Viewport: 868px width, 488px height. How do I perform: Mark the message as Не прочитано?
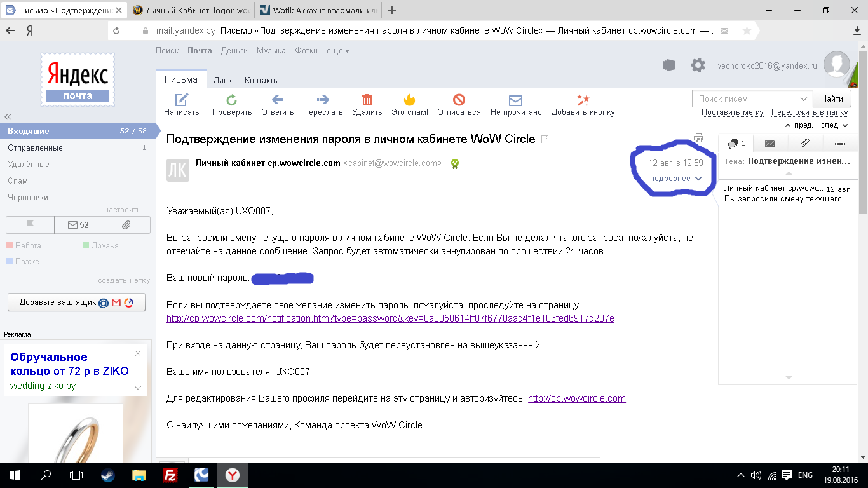pyautogui.click(x=515, y=100)
